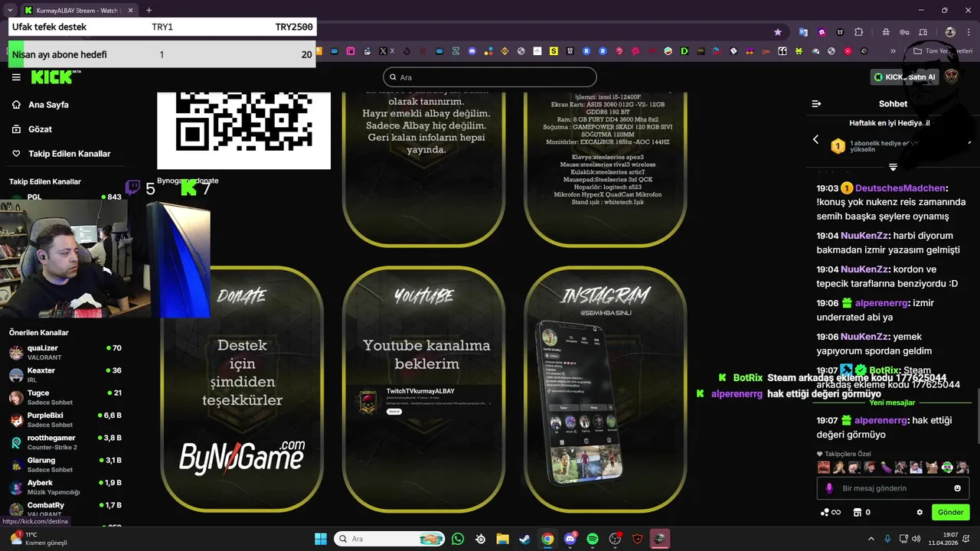Open the emoji picker in the message box
The image size is (980, 551).
click(x=957, y=488)
